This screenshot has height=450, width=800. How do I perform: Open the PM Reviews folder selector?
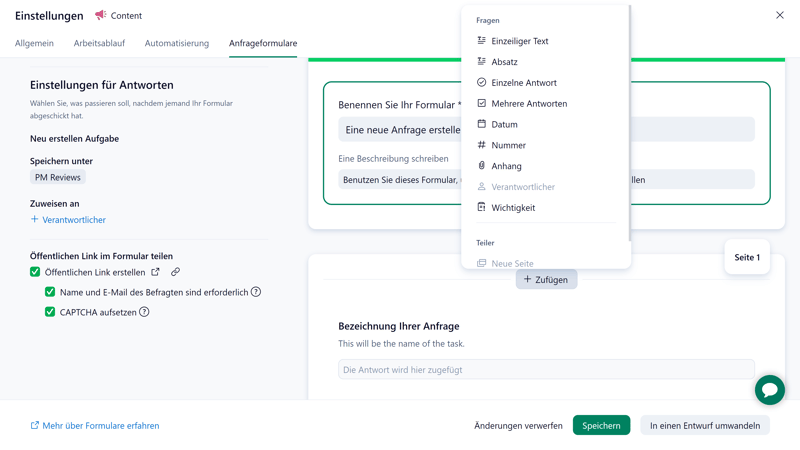(58, 177)
